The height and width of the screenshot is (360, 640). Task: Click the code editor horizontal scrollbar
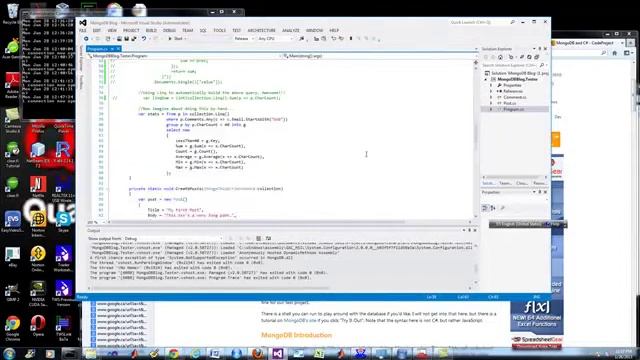[x=290, y=222]
